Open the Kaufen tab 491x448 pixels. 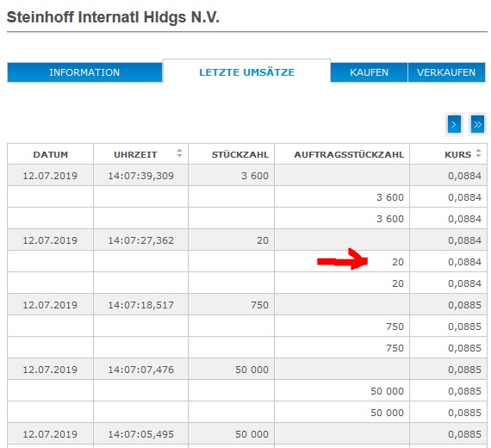pos(369,72)
